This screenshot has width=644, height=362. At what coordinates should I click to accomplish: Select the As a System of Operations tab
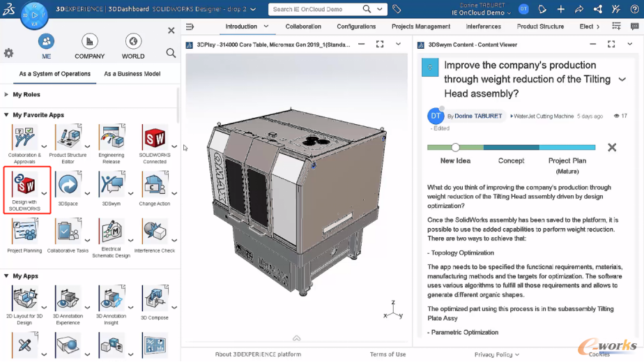tap(54, 74)
